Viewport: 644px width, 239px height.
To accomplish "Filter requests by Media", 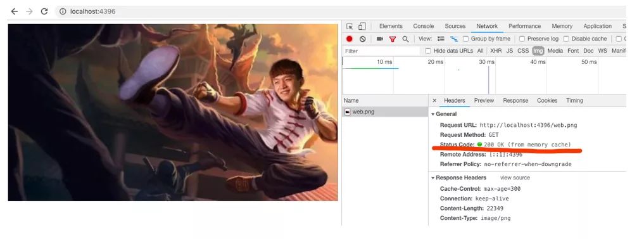I will pos(555,51).
